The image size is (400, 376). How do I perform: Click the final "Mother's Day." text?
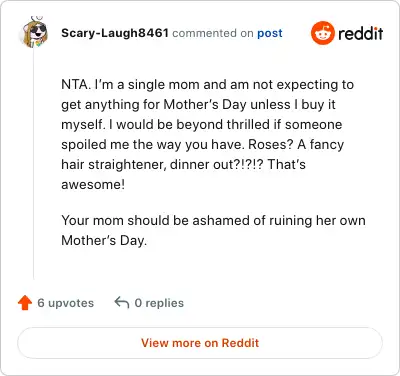click(104, 240)
